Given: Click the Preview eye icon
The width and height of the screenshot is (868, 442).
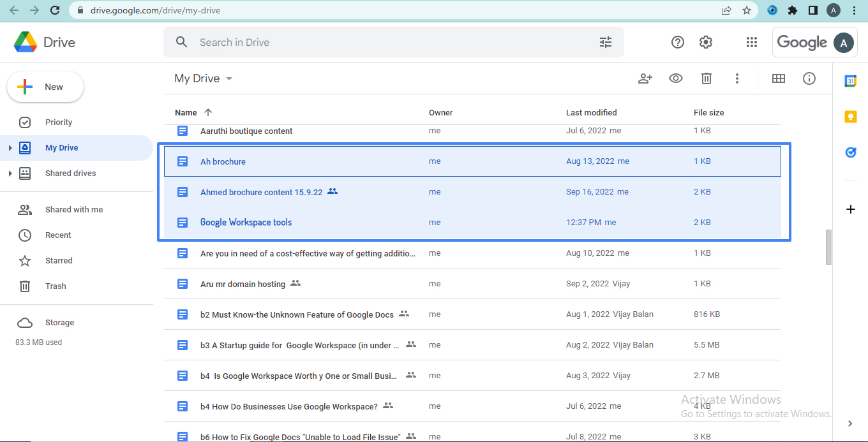Looking at the screenshot, I should pos(676,78).
